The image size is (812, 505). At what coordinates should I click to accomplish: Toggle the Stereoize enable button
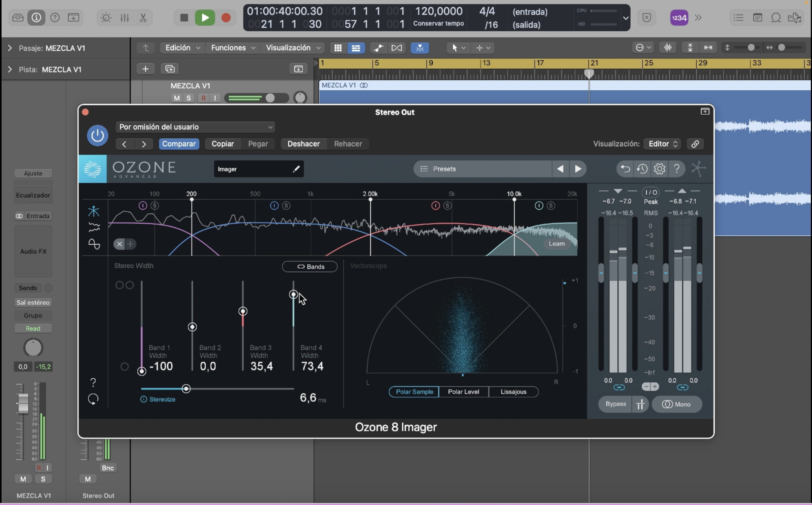point(144,399)
